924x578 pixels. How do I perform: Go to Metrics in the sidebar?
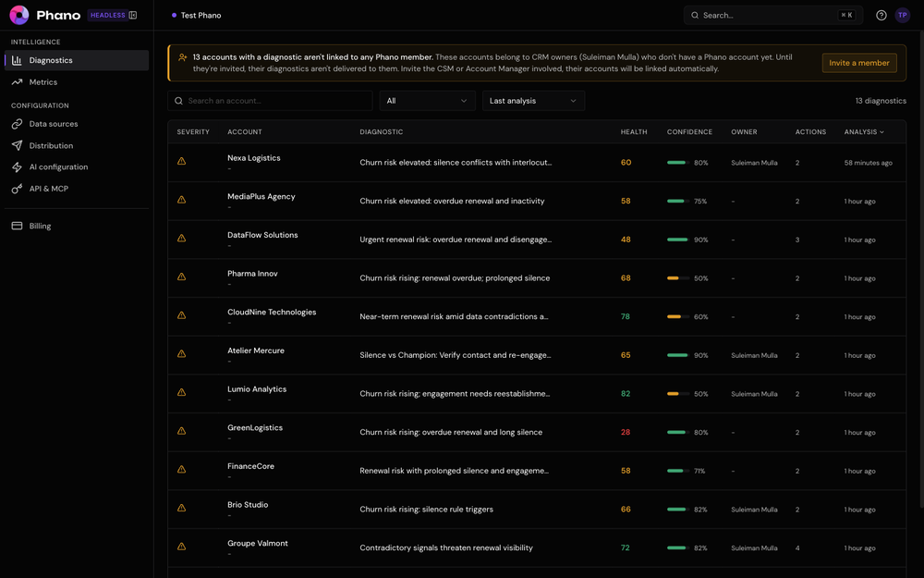pyautogui.click(x=77, y=82)
